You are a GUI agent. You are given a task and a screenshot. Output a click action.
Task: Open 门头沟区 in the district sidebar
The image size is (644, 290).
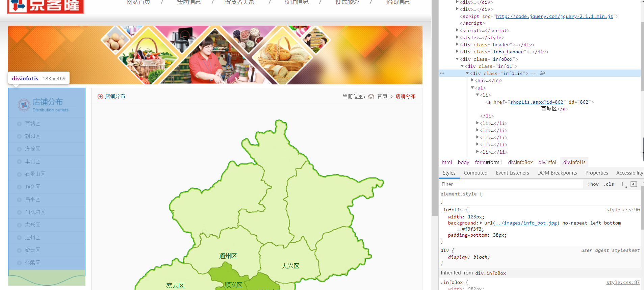35,212
